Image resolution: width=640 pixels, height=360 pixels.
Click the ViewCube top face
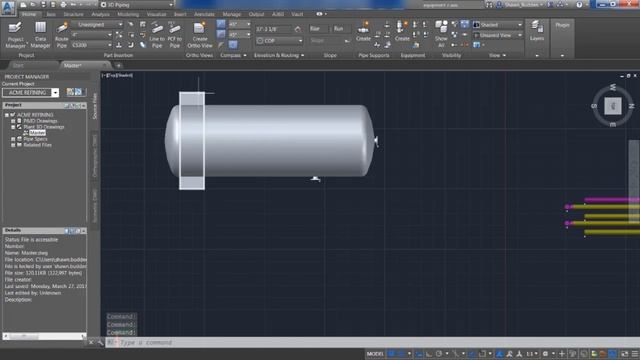tap(613, 106)
